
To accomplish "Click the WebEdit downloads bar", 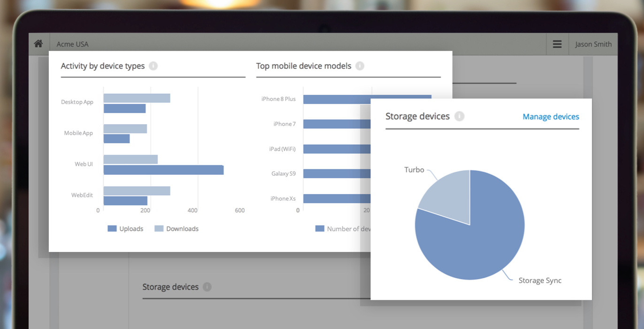I will [137, 191].
